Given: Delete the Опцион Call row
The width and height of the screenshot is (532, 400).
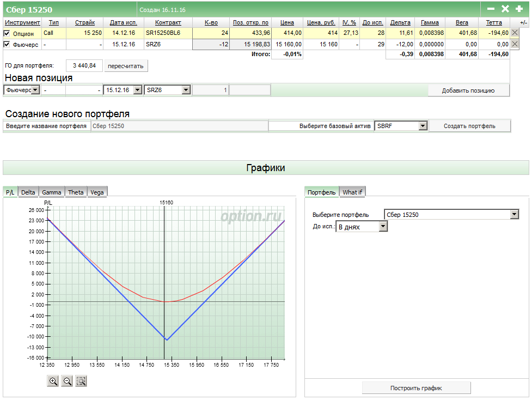Looking at the screenshot, I should pos(515,33).
